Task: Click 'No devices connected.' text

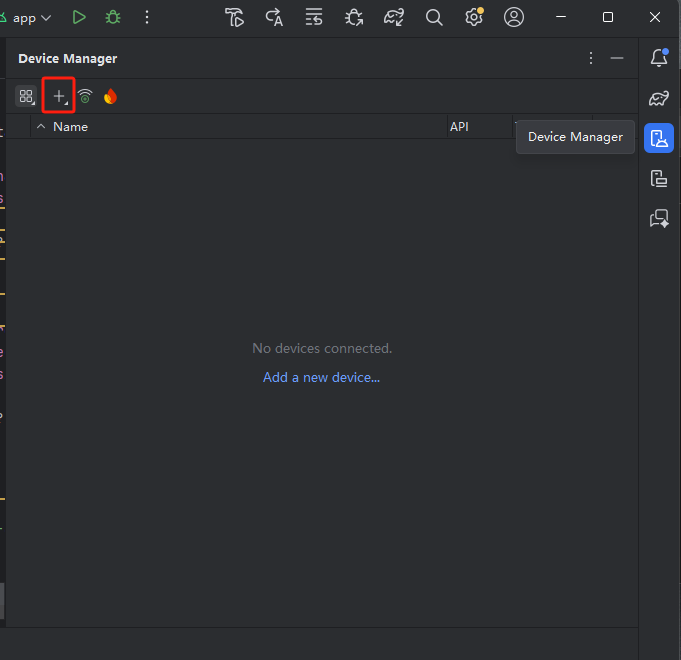Action: tap(322, 348)
